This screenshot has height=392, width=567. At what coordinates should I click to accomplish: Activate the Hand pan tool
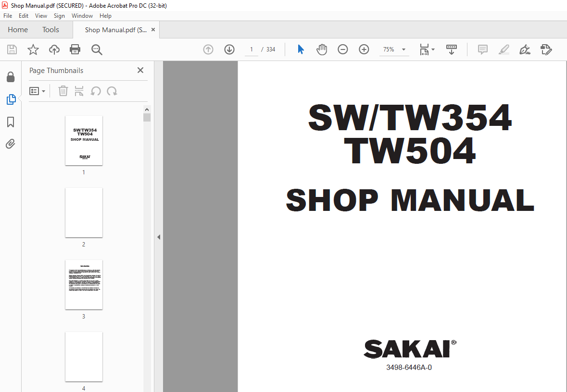(321, 49)
